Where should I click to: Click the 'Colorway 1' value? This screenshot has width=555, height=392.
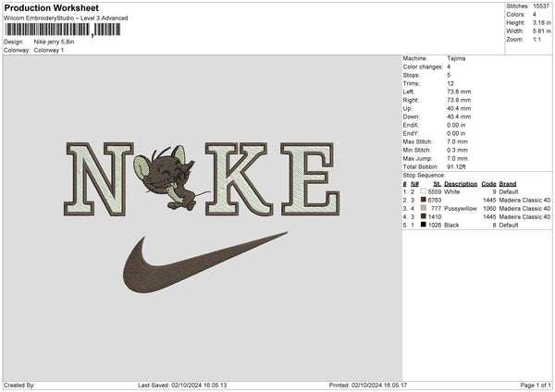(x=49, y=50)
